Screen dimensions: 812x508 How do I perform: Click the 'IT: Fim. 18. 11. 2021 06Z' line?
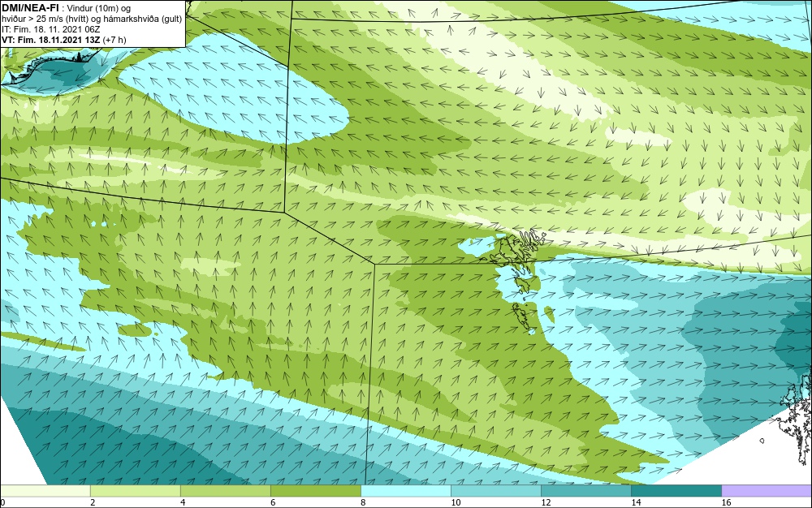click(51, 29)
